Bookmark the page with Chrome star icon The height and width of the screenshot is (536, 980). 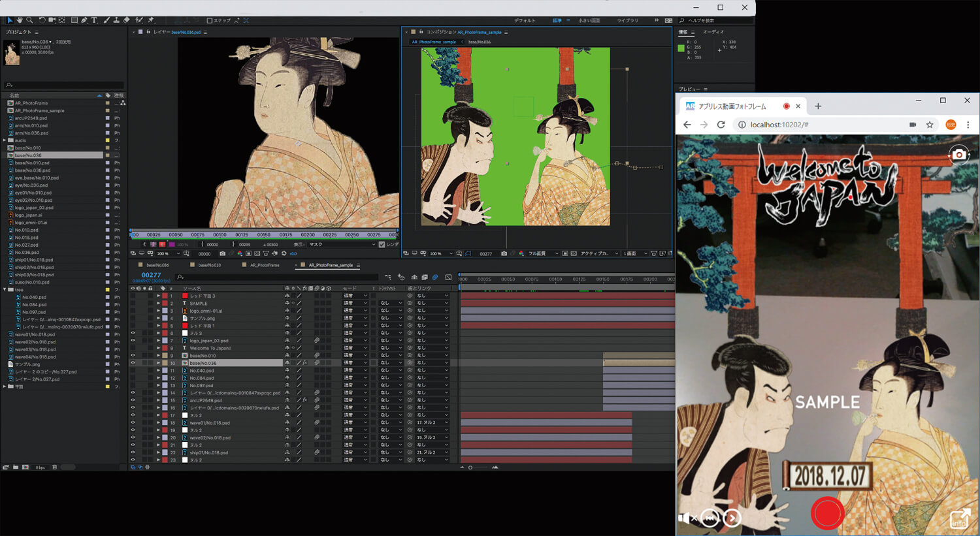click(930, 125)
